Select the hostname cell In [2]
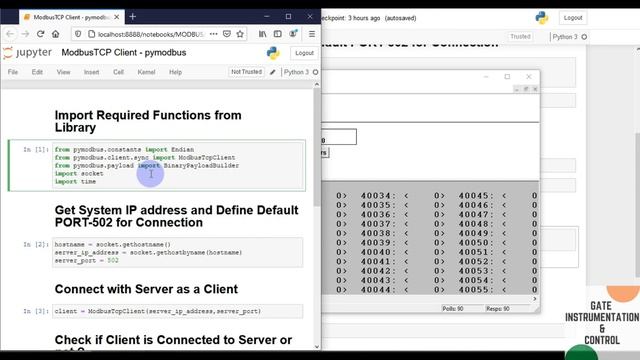The width and height of the screenshot is (640, 360). coord(177,252)
